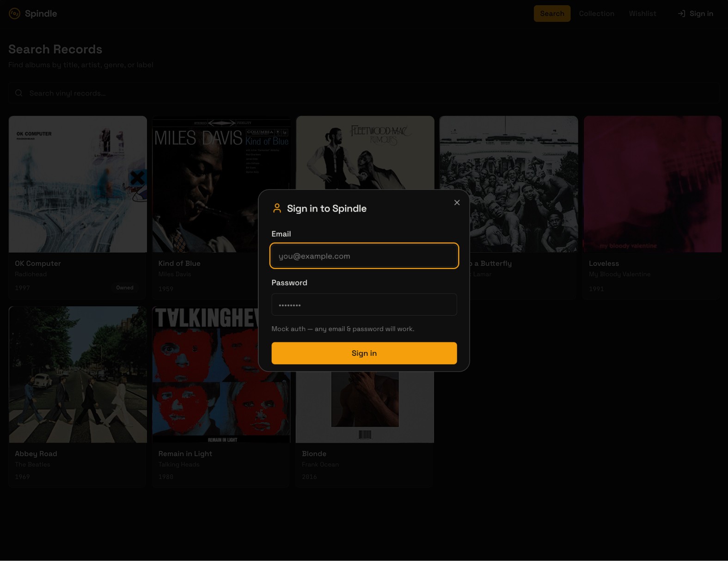Focus the Email input field

tap(364, 256)
